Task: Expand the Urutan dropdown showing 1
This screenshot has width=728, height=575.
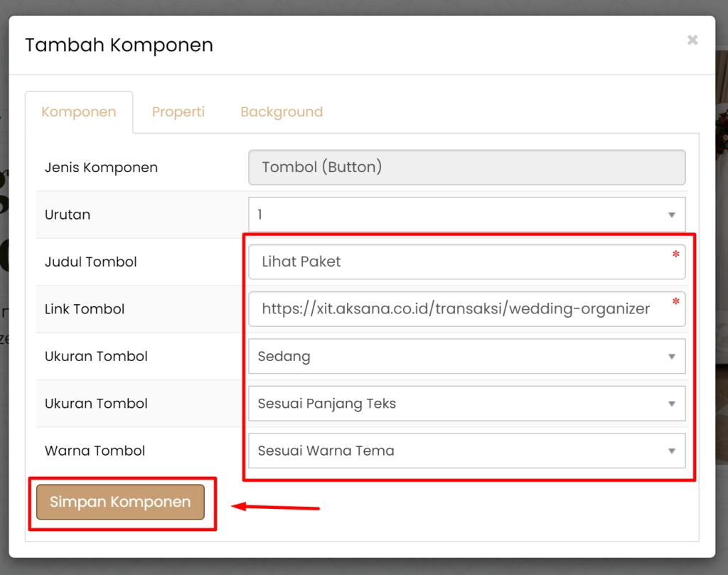Action: pos(466,215)
